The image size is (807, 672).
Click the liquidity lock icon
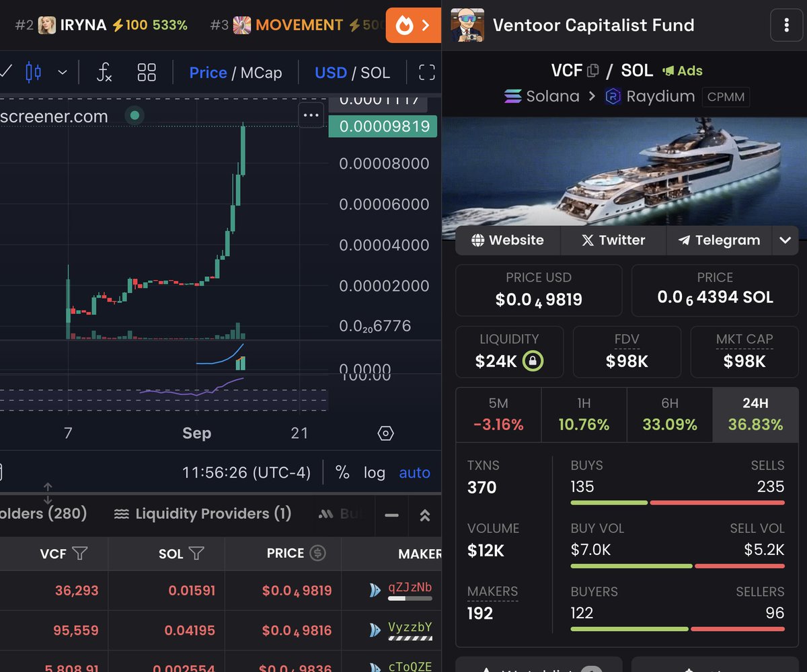(x=533, y=361)
